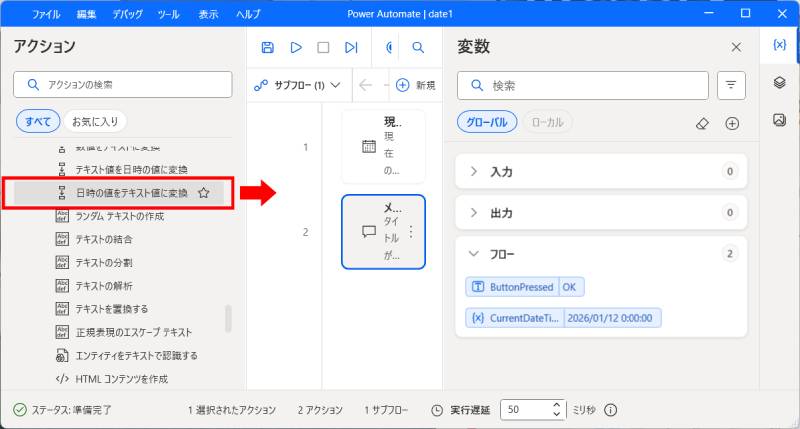Run the next action step icon

[351, 47]
